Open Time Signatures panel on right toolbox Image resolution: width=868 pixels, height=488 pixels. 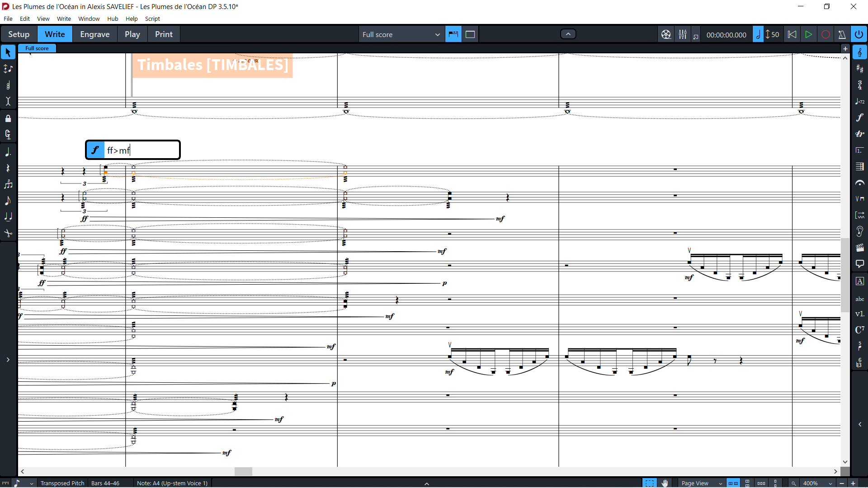coord(860,85)
